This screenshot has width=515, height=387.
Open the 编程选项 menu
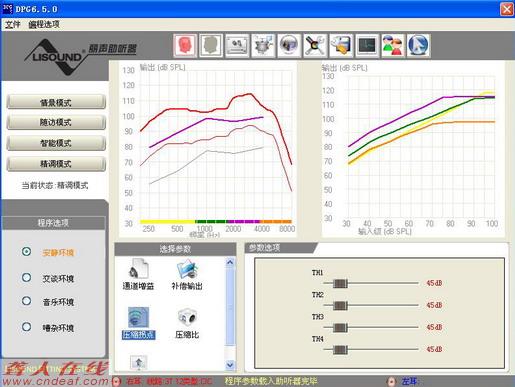44,24
